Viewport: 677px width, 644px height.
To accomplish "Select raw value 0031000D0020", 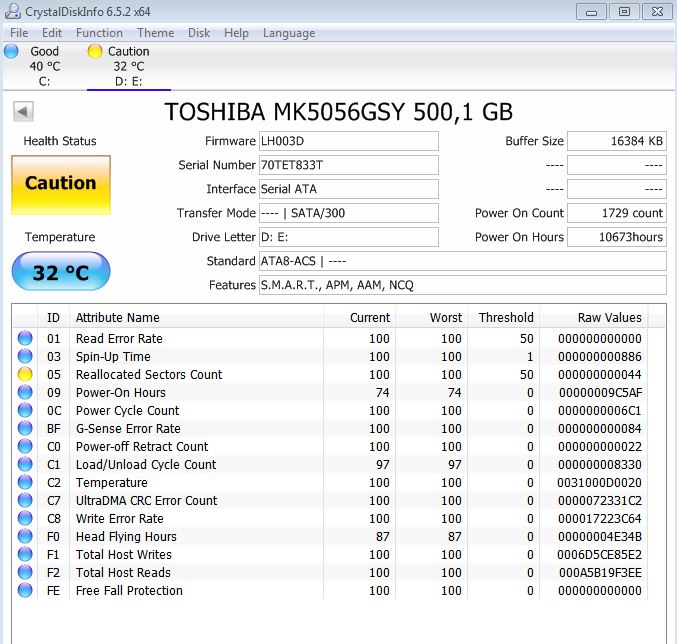I will click(599, 483).
